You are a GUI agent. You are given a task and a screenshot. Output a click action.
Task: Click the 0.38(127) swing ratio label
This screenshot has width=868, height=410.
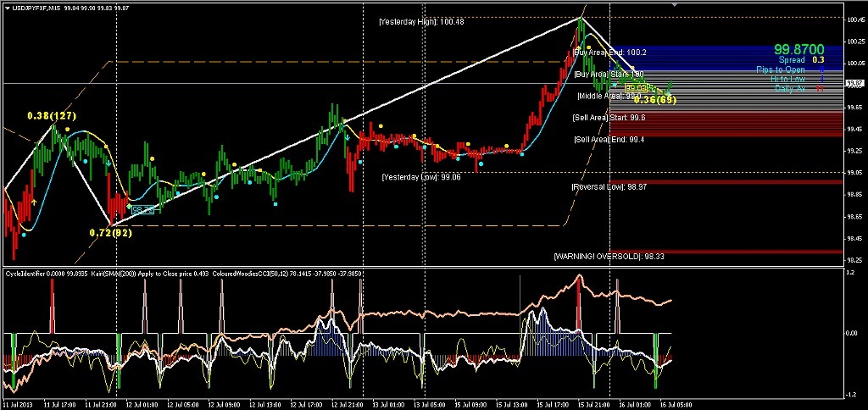[x=52, y=116]
